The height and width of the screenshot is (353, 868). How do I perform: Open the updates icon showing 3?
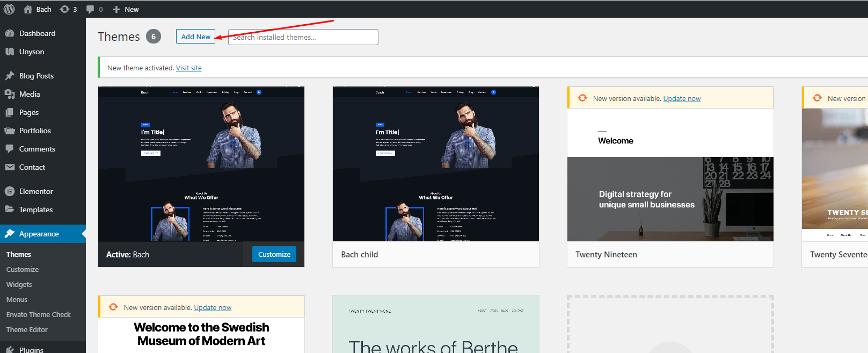tap(64, 9)
